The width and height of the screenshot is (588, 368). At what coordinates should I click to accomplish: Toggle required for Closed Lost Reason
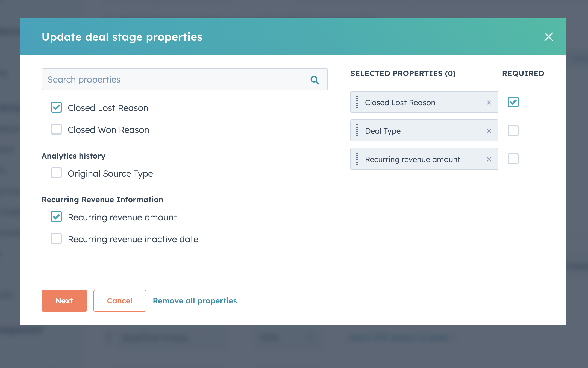(x=513, y=102)
